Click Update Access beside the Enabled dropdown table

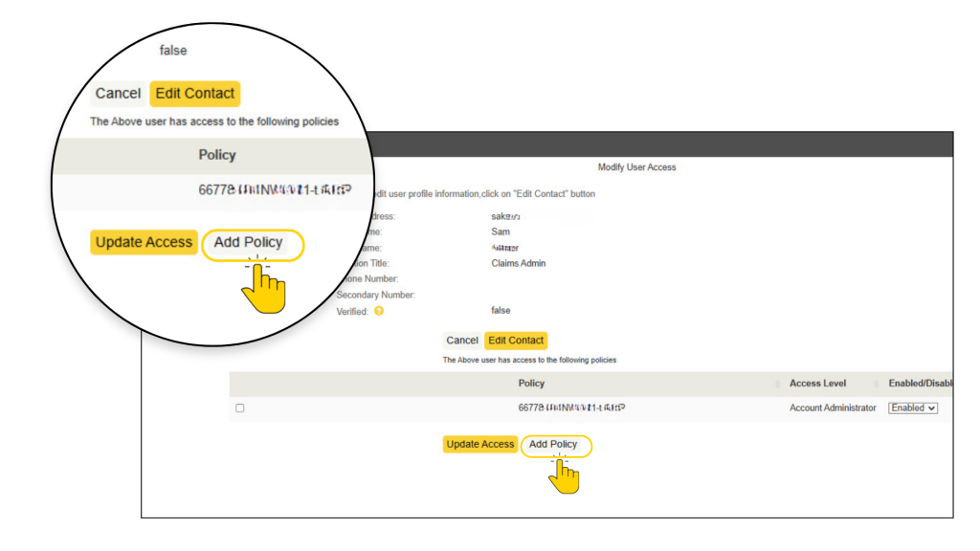(480, 444)
